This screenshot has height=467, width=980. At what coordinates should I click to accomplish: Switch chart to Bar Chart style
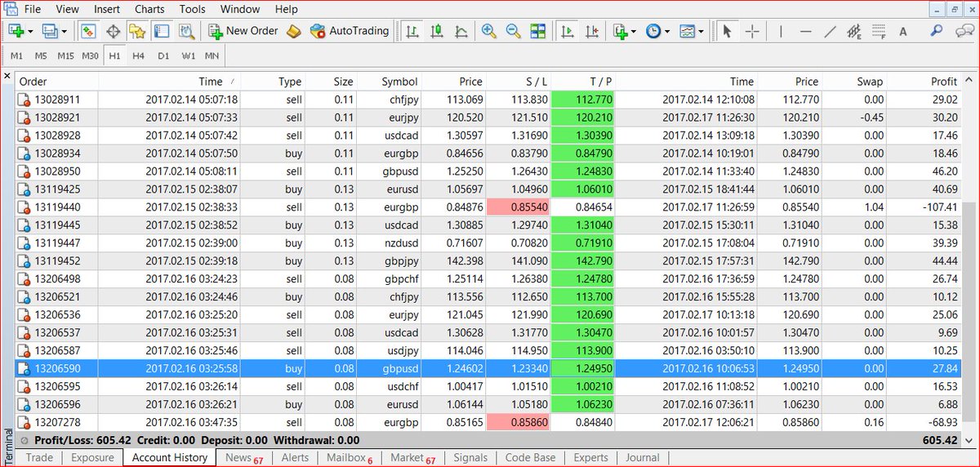[412, 31]
